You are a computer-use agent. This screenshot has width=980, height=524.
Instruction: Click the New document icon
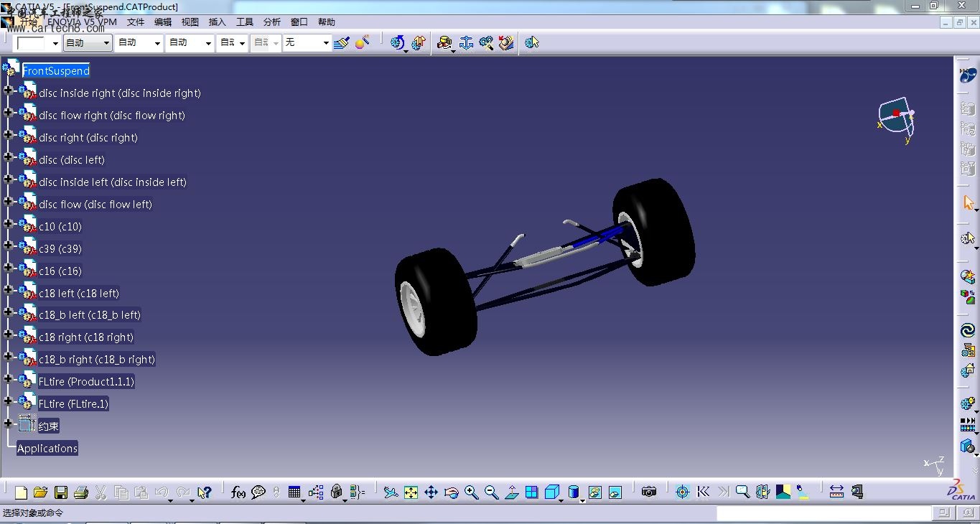(x=21, y=492)
